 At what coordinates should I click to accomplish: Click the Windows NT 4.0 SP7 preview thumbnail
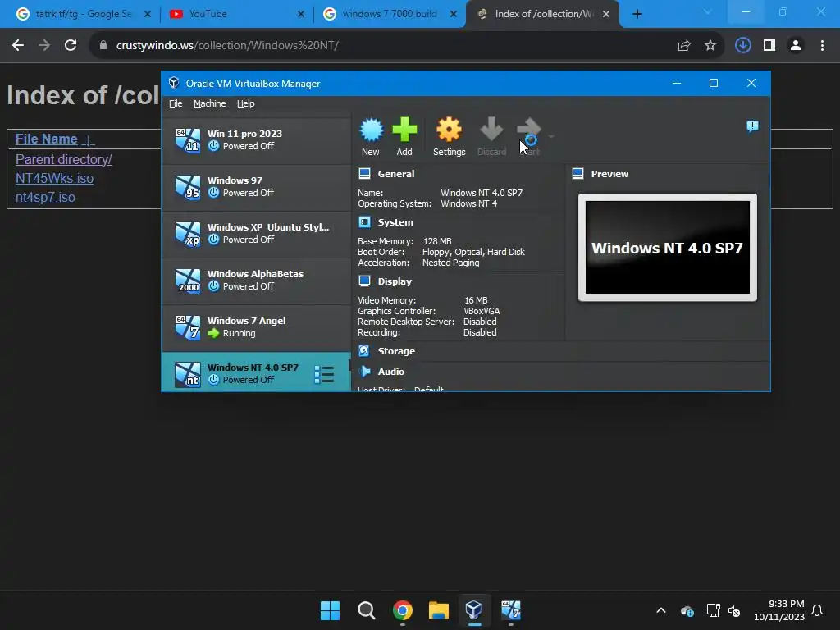(x=668, y=248)
